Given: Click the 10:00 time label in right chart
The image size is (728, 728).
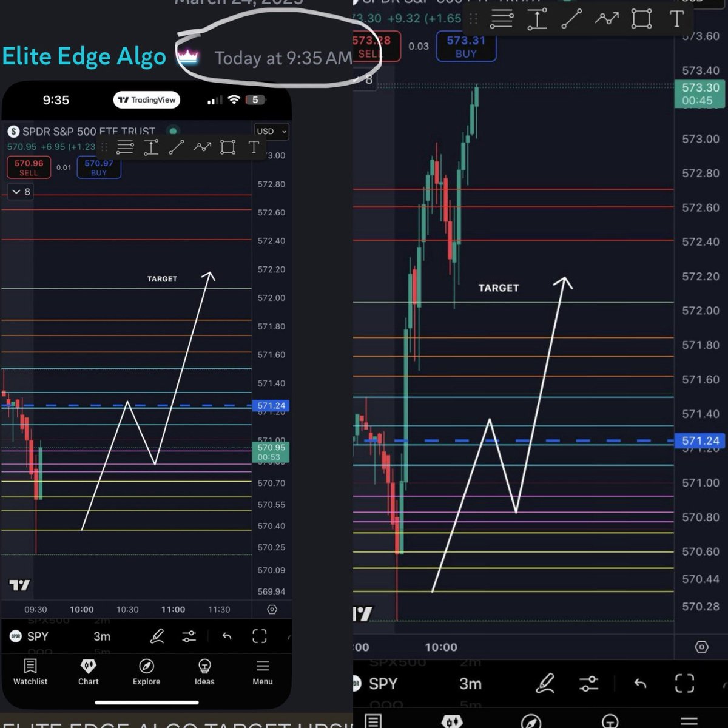Looking at the screenshot, I should point(441,647).
